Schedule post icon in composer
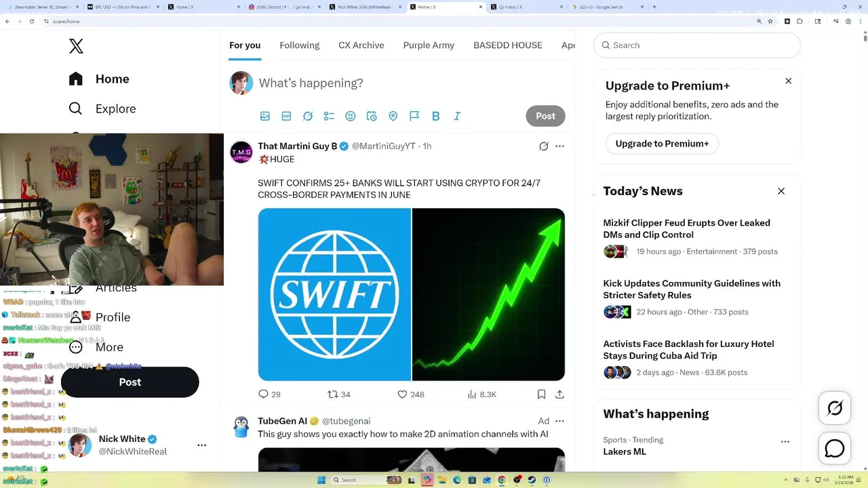 (372, 116)
